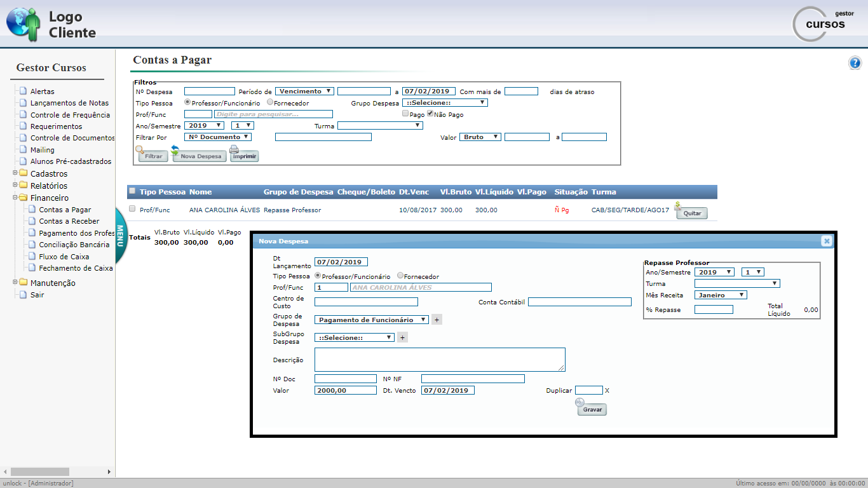Select Fornecedor radio in Nova Despesa
The height and width of the screenshot is (488, 868).
click(x=400, y=276)
